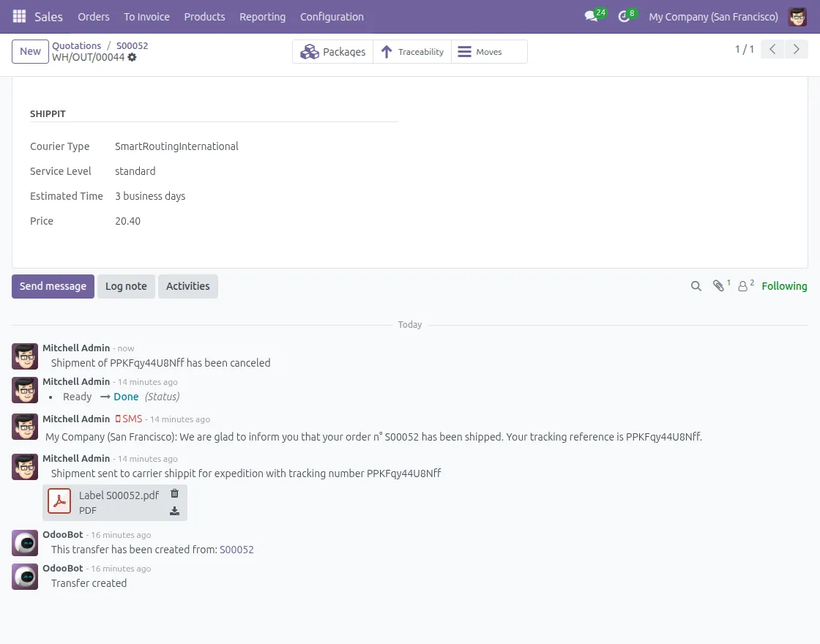Open the S00052 sales order link
This screenshot has width=820, height=644.
pos(132,45)
